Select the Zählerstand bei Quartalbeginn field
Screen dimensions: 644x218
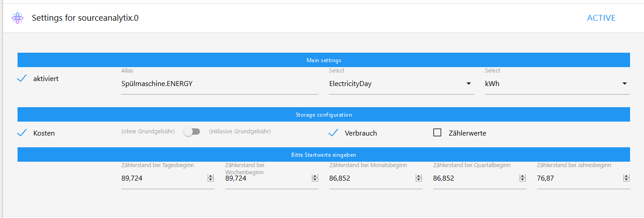click(x=475, y=178)
